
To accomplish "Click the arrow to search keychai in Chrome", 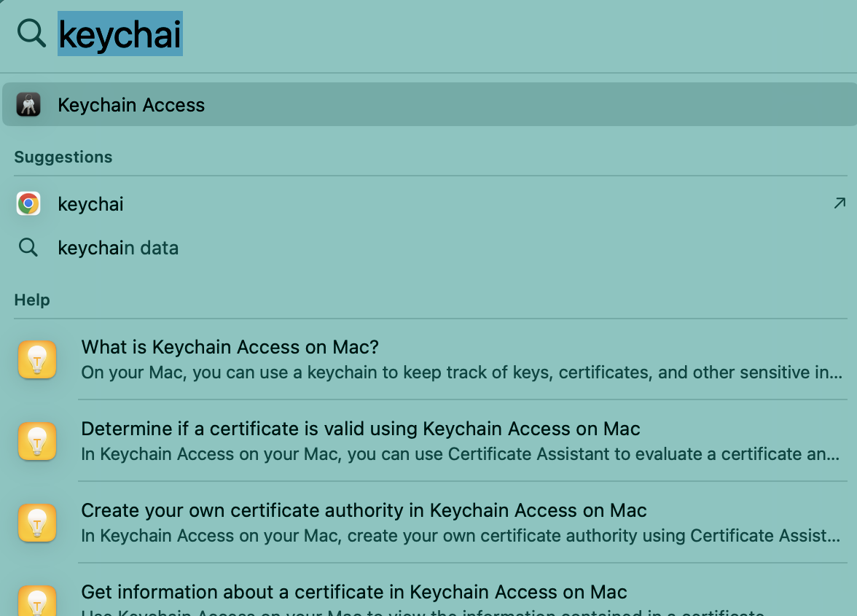I will [838, 203].
